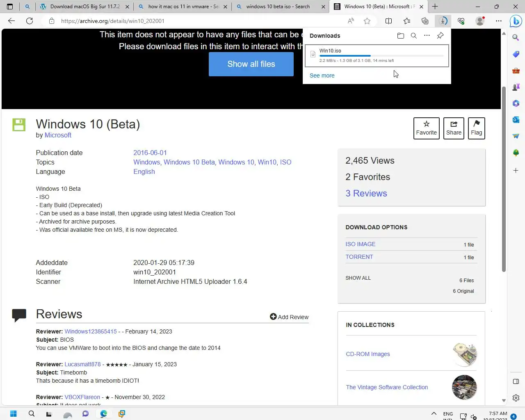Flag this item with Flag button
Viewport: 525px width, 420px height.
[476, 128]
